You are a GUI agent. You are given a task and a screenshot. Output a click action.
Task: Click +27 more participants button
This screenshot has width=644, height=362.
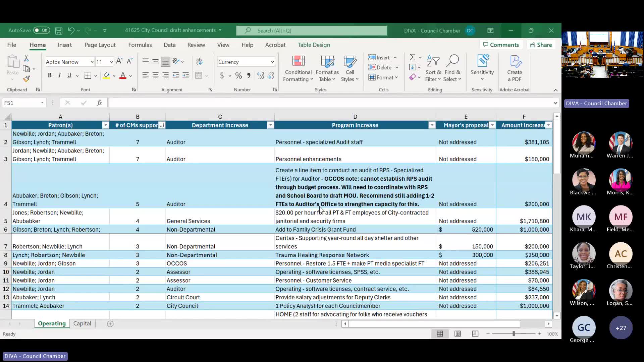[621, 328]
